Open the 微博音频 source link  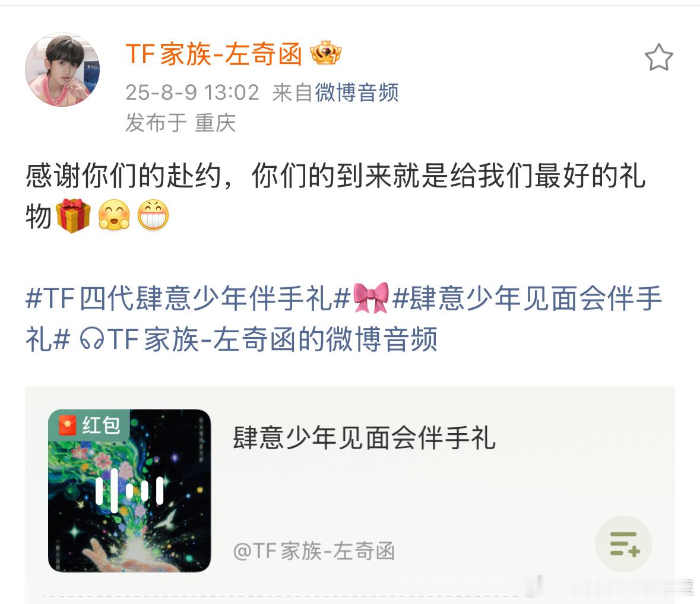pos(357,93)
